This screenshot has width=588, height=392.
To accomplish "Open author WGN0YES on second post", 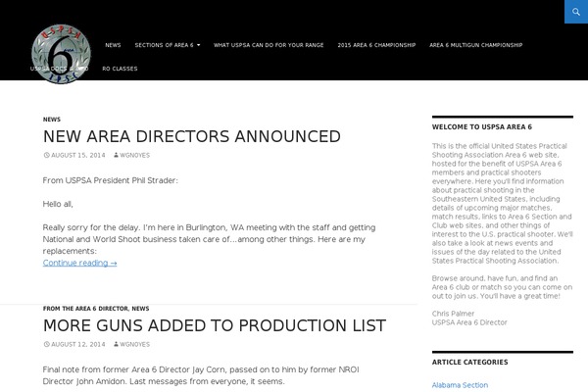I will [135, 344].
